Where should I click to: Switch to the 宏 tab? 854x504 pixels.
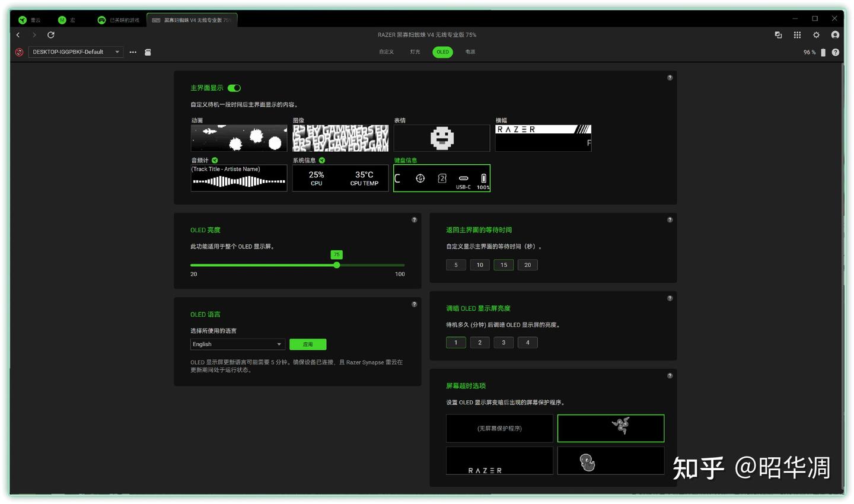click(67, 20)
